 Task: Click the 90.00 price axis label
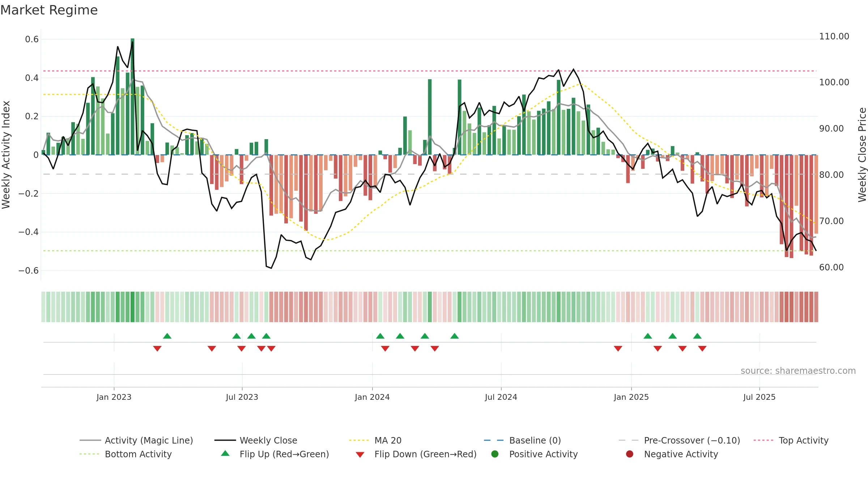click(x=831, y=128)
